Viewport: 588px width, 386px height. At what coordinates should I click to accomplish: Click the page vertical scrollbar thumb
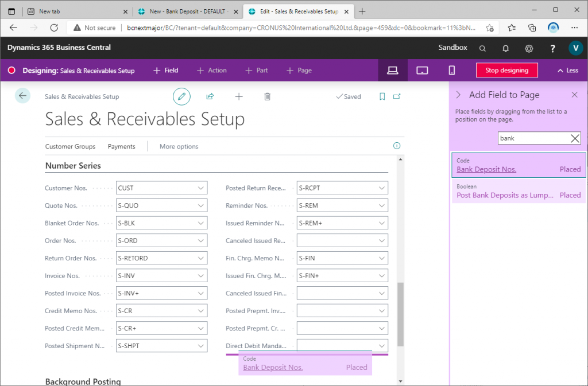click(400, 314)
